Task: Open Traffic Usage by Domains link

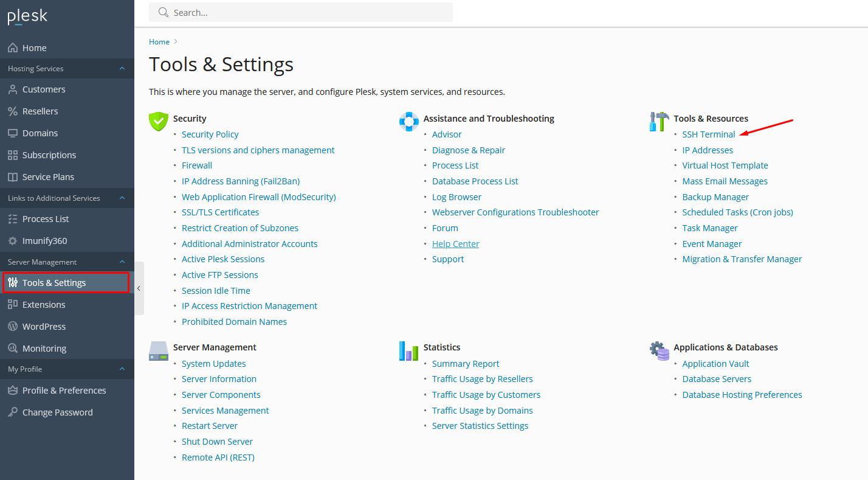Action: (x=483, y=410)
